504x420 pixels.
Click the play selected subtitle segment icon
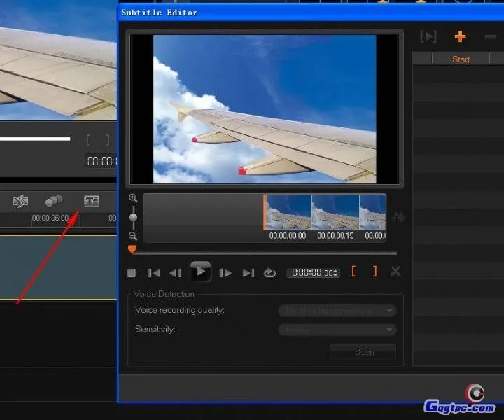428,37
